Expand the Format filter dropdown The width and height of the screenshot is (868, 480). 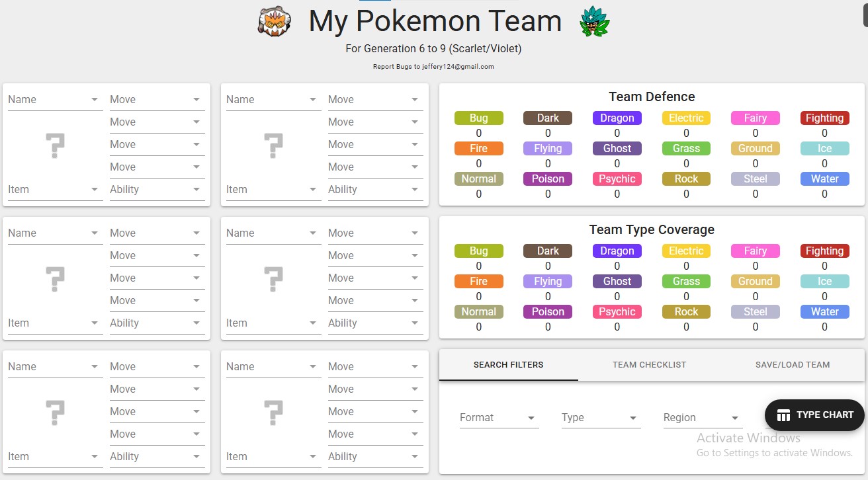tap(499, 418)
